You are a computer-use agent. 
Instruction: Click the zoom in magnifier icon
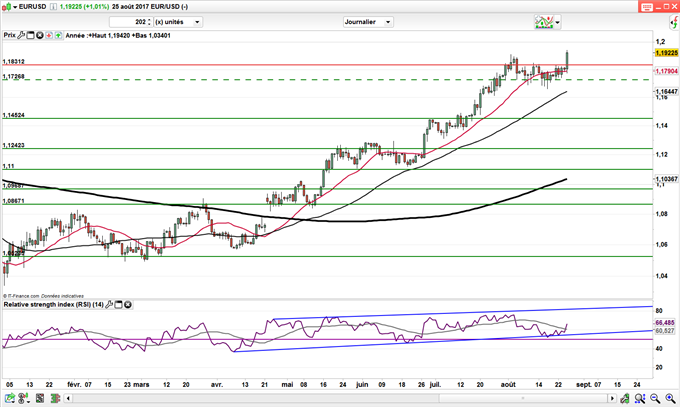click(670, 398)
